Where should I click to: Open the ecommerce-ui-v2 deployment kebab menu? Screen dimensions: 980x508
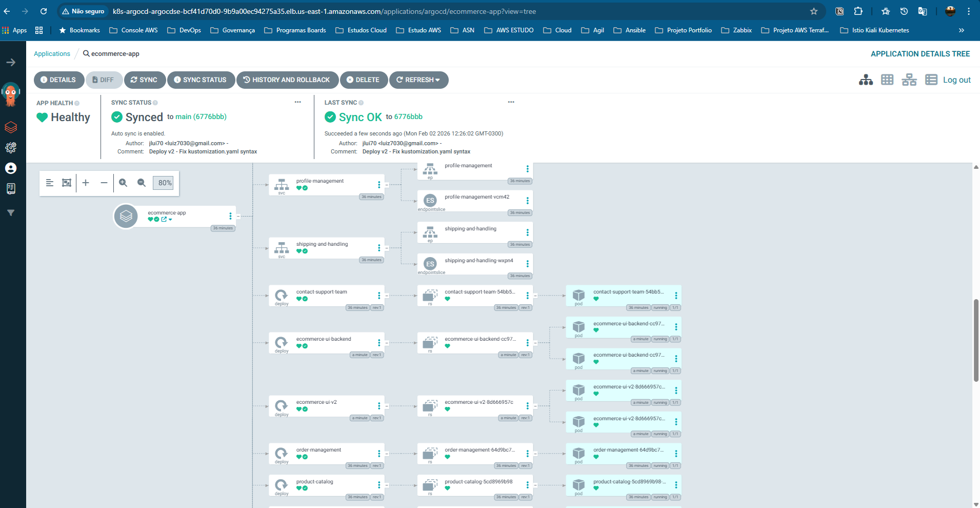click(379, 406)
